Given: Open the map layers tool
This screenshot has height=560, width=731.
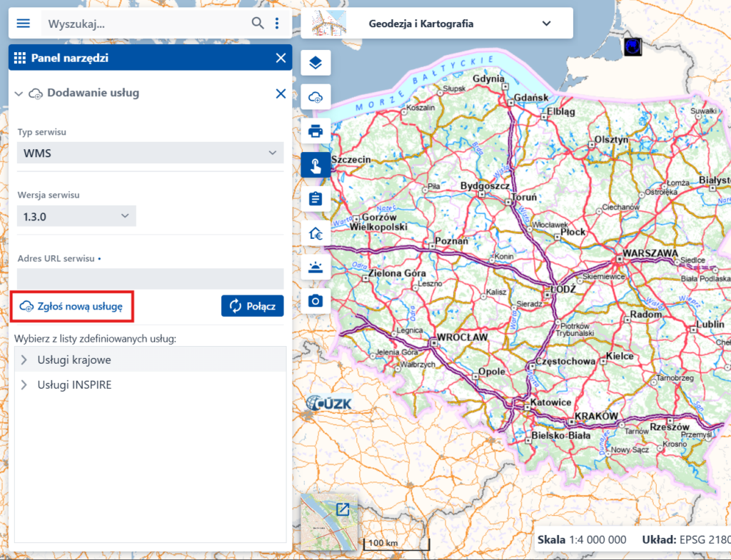Looking at the screenshot, I should coord(316,63).
